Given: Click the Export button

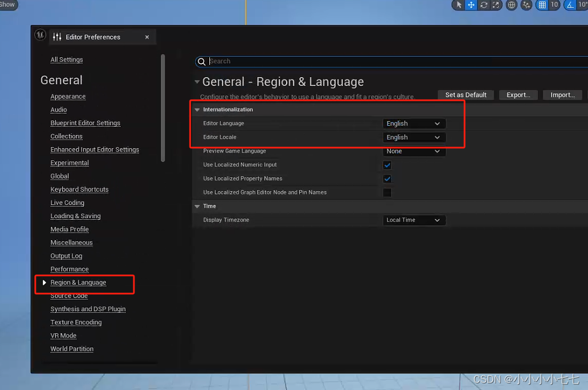Looking at the screenshot, I should point(518,95).
